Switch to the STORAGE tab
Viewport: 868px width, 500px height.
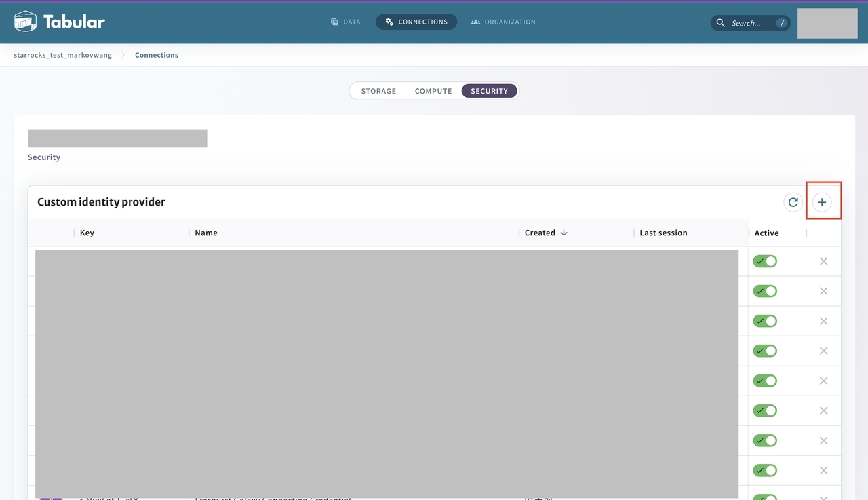(378, 90)
